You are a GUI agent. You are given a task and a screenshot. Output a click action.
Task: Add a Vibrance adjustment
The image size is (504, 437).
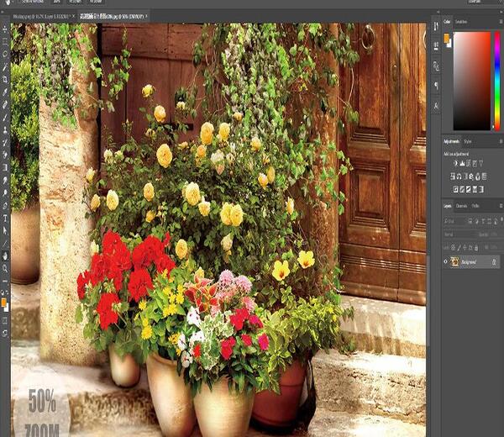tap(480, 163)
